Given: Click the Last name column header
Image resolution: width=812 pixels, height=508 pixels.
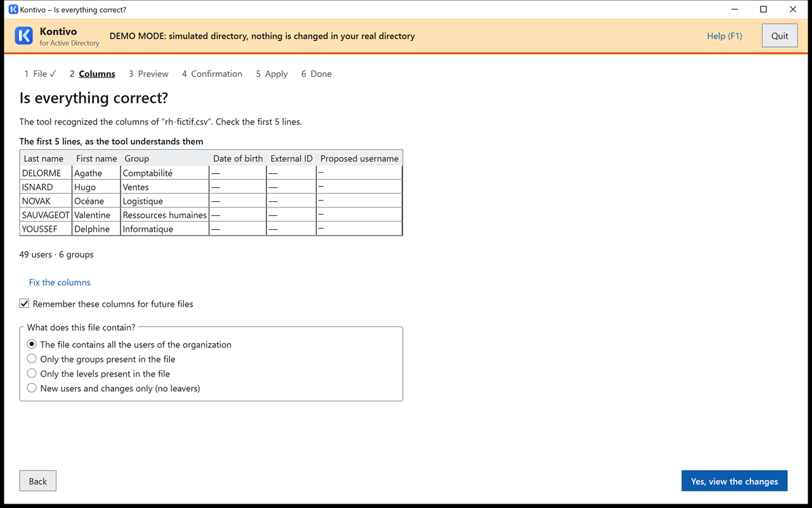Looking at the screenshot, I should [46, 158].
